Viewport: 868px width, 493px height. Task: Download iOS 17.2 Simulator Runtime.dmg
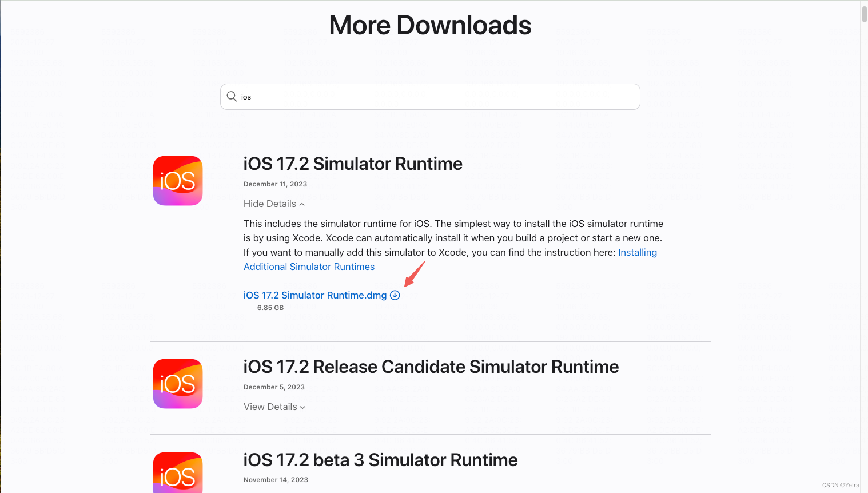[314, 295]
